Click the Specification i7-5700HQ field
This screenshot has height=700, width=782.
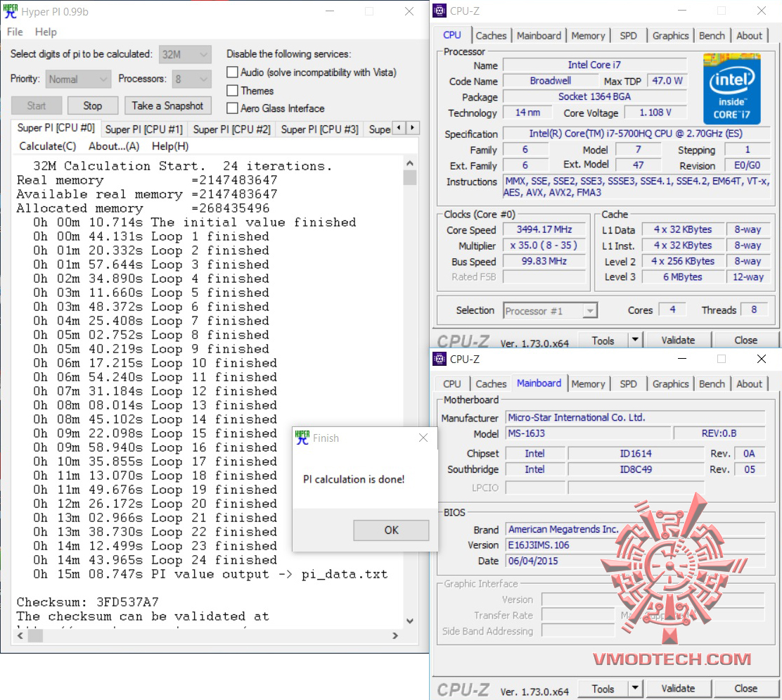(x=636, y=134)
